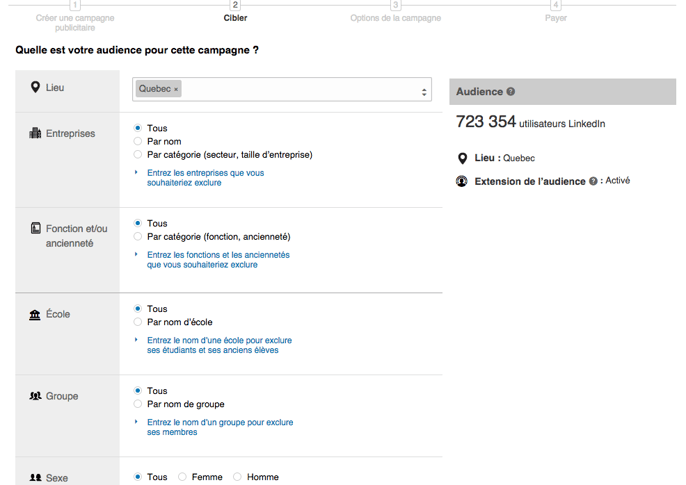Viewport: 686px width, 485px height.
Task: Click the Audience panel header
Action: coord(563,91)
